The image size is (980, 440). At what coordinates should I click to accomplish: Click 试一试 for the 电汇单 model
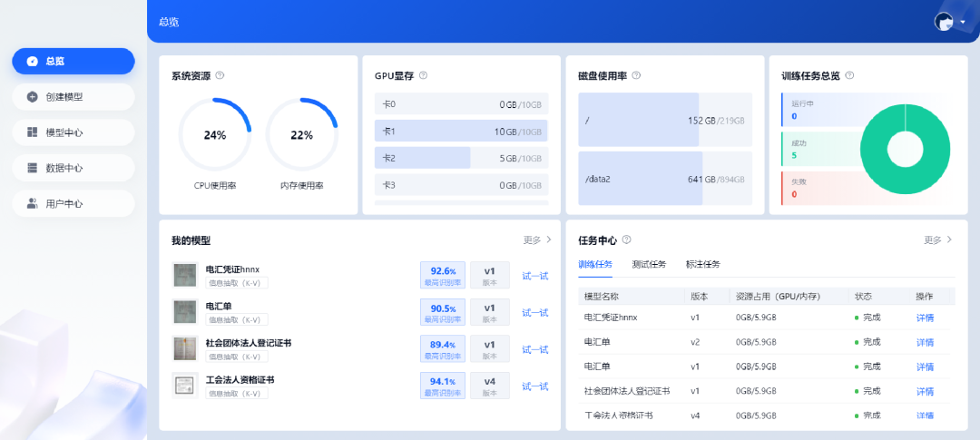coord(535,312)
